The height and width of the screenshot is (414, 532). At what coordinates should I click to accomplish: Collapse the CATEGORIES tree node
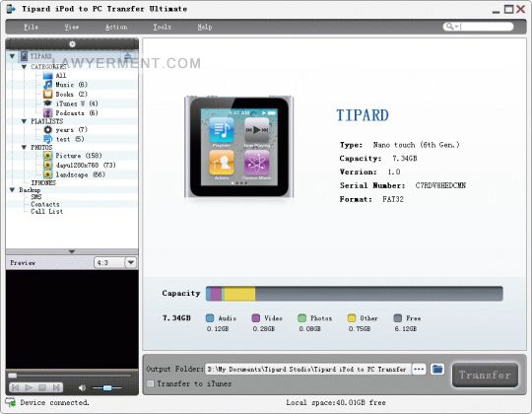click(x=24, y=67)
